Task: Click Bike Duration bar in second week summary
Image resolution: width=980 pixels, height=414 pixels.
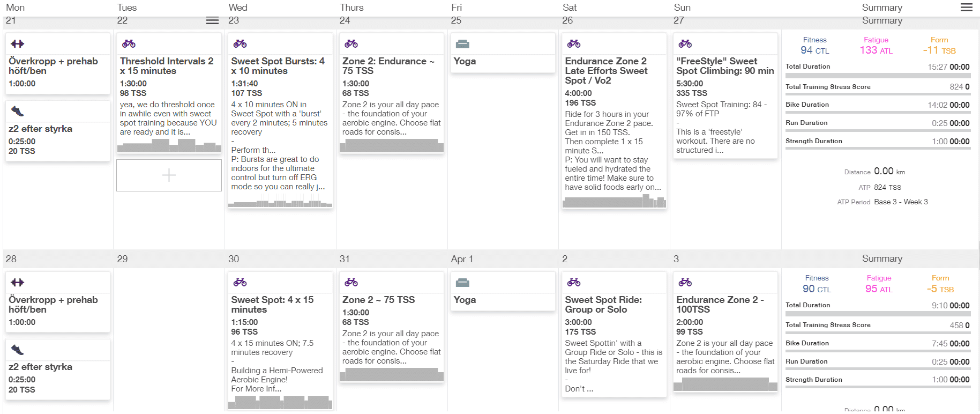Action: point(878,351)
